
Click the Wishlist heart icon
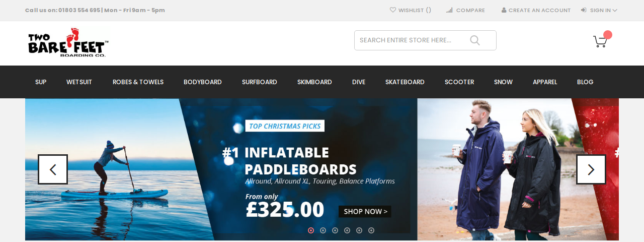pos(393,10)
